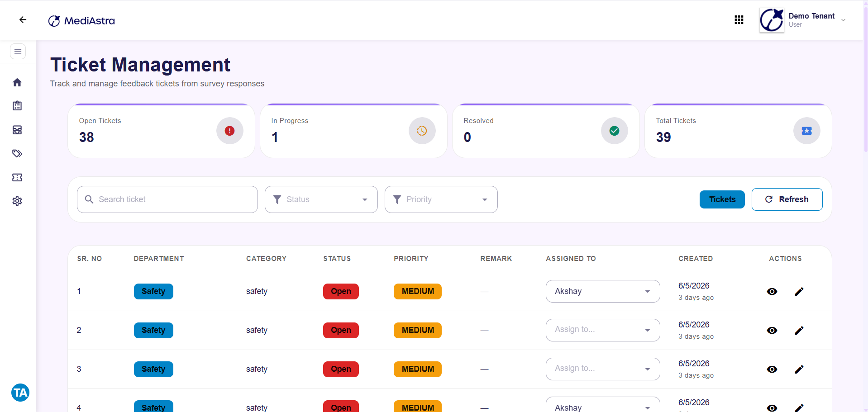The image size is (868, 412).
Task: Edit ticket in row 1
Action: click(x=799, y=292)
